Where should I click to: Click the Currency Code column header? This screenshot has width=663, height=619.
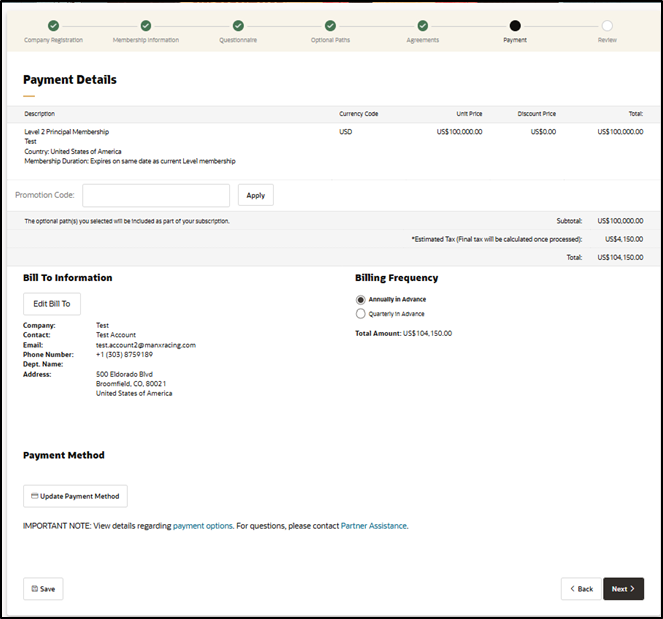(x=359, y=114)
